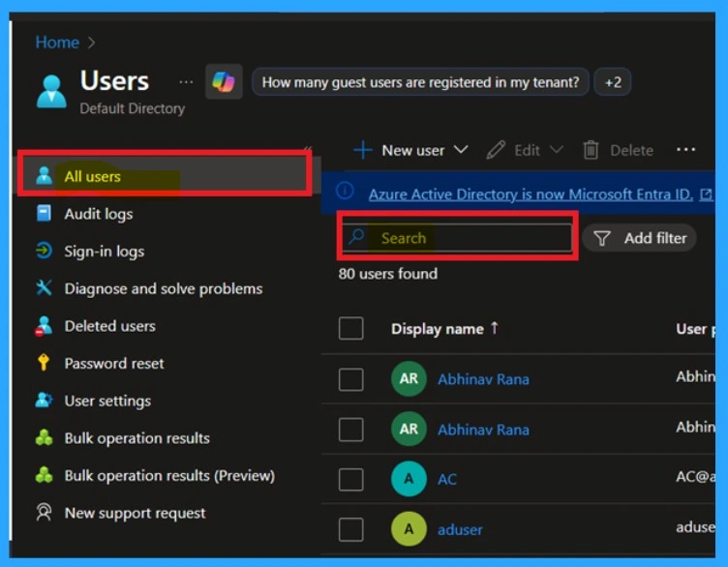The image size is (728, 567).
Task: Expand the New user dropdown arrow
Action: [x=461, y=149]
